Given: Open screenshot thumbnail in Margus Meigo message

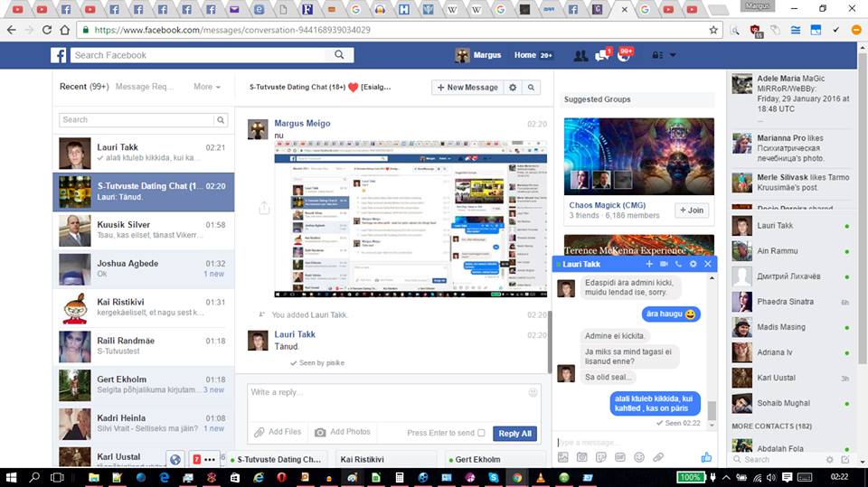Looking at the screenshot, I should [x=410, y=220].
